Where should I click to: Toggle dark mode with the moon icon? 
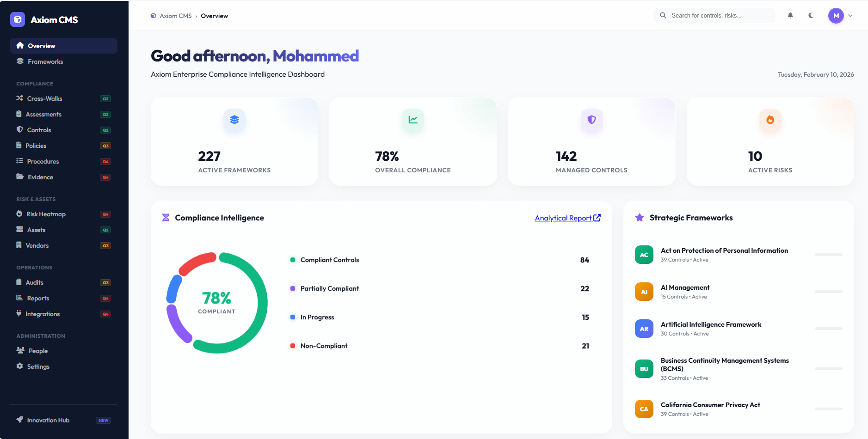coord(811,15)
